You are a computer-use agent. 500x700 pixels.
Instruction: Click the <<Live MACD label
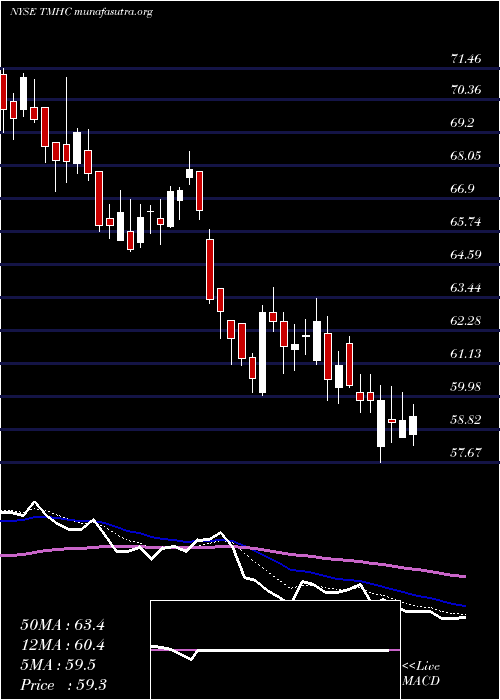pyautogui.click(x=421, y=674)
